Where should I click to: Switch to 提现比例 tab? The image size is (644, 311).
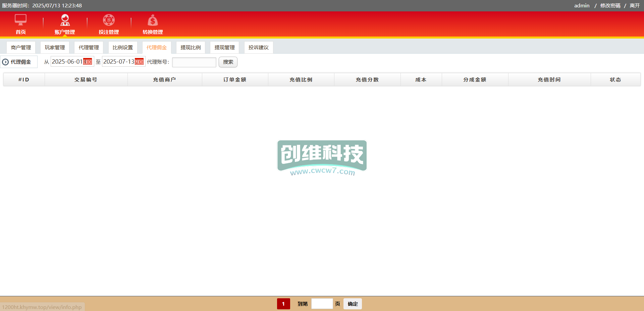tap(191, 48)
